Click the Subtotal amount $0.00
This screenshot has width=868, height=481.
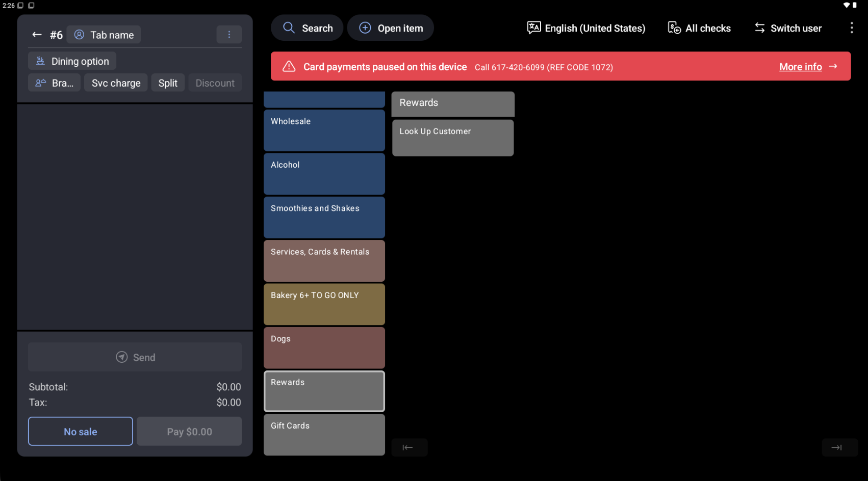point(228,387)
